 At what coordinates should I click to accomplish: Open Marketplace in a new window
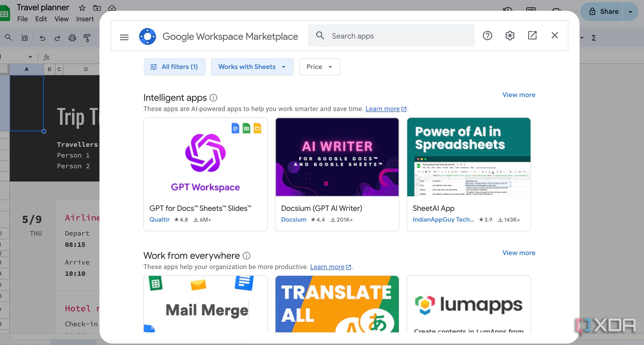click(532, 35)
